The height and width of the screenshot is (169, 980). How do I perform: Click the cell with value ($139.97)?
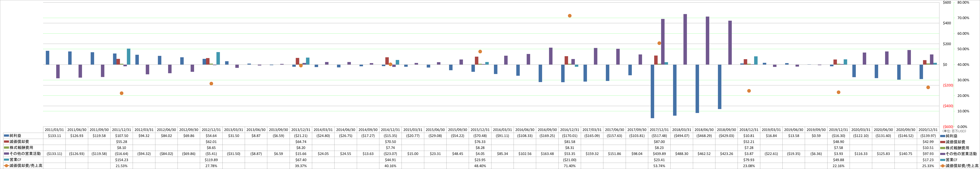tap(928, 136)
